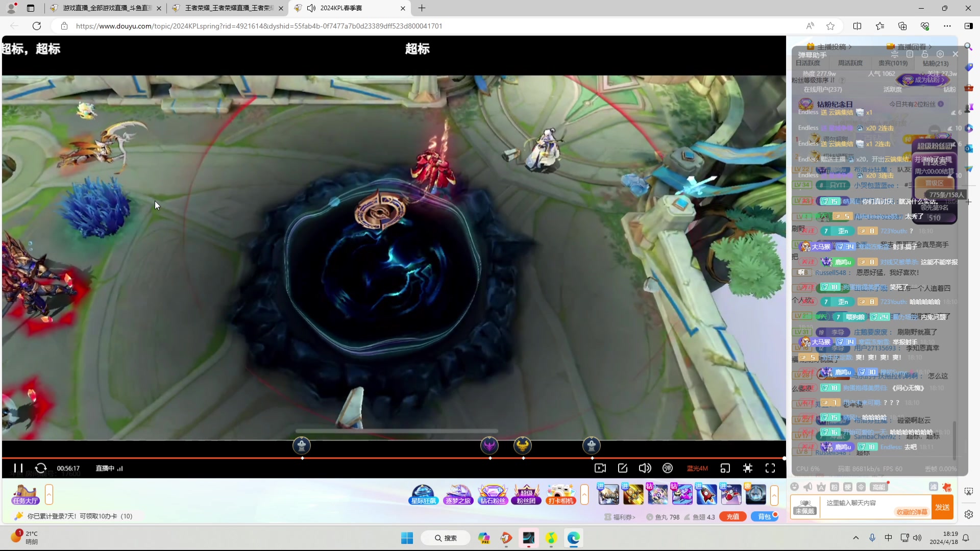980x551 pixels.
Task: Open the 主播投稿 link
Action: [x=829, y=46]
